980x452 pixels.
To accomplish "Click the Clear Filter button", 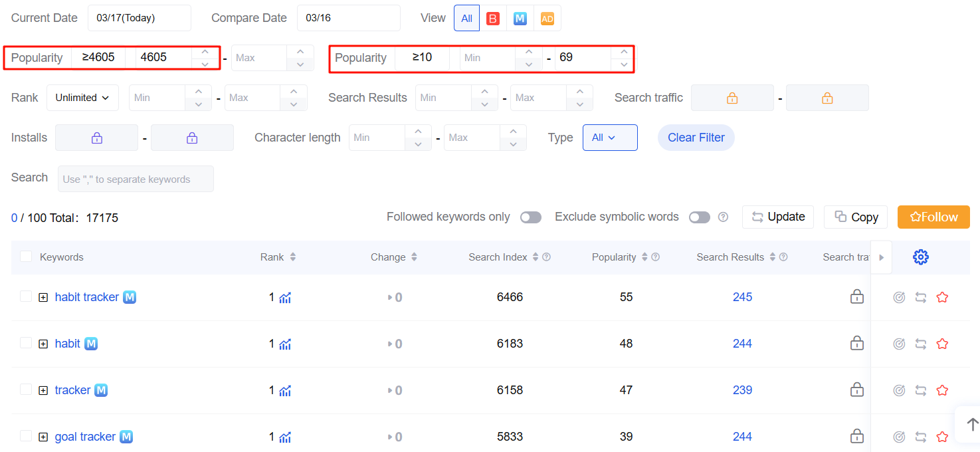I will point(696,138).
